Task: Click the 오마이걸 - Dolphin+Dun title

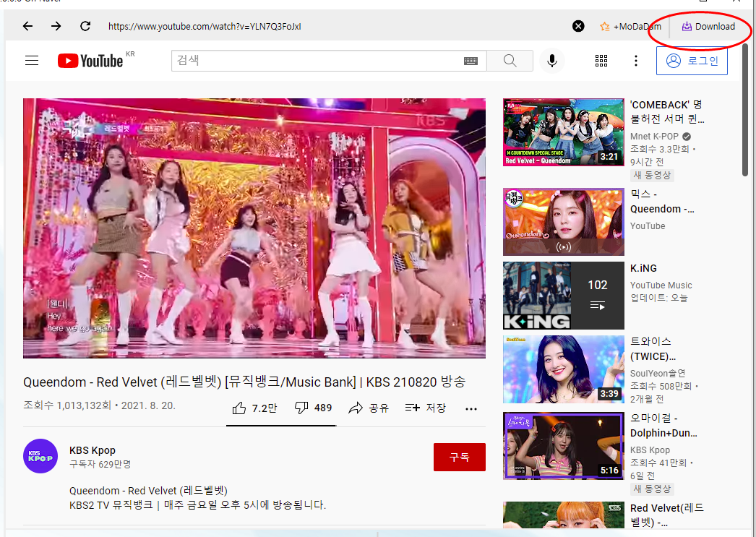Action: (x=664, y=426)
